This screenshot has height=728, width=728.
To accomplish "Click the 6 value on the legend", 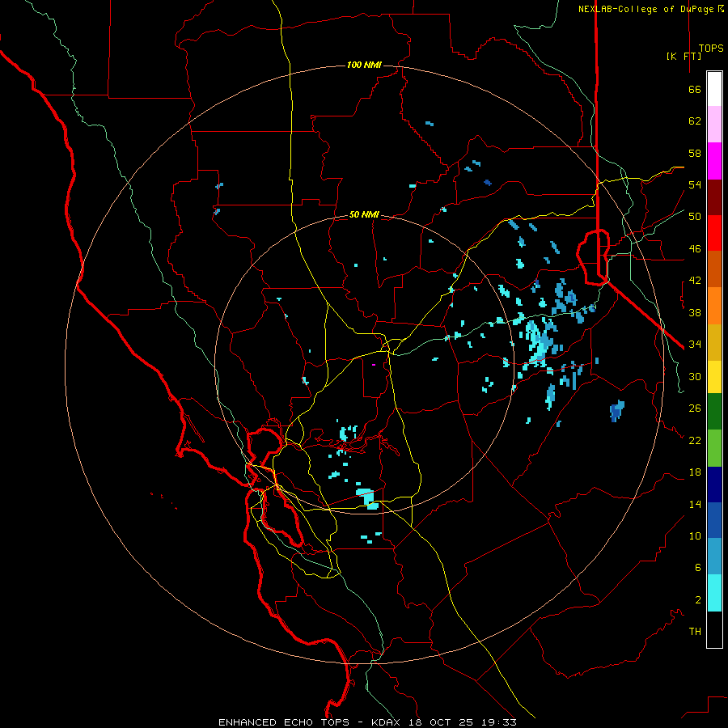I will (x=698, y=568).
